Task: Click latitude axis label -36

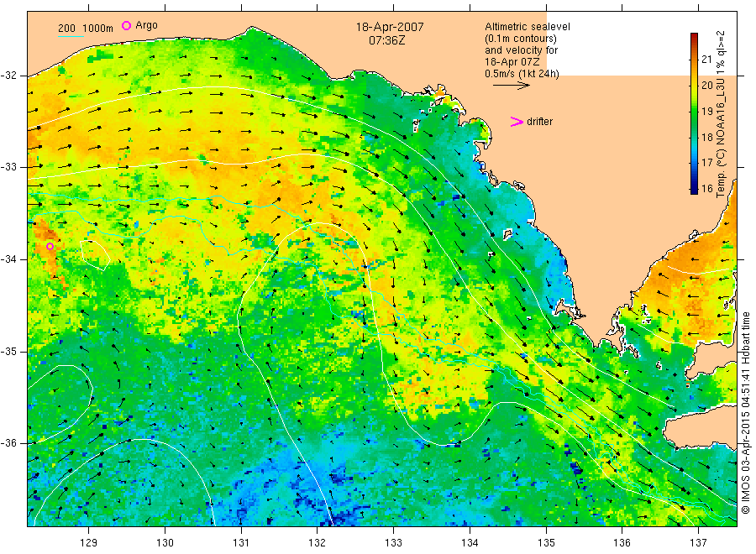Action: click(x=9, y=442)
